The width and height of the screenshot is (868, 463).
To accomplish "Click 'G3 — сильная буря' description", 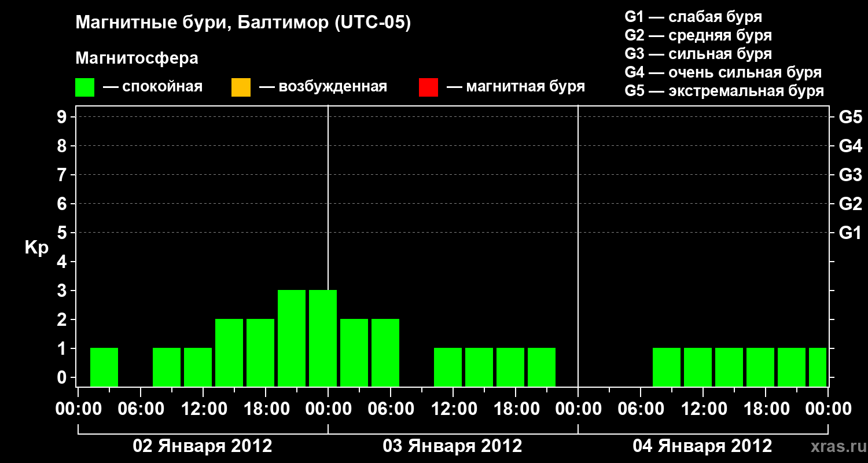I will pyautogui.click(x=698, y=54).
